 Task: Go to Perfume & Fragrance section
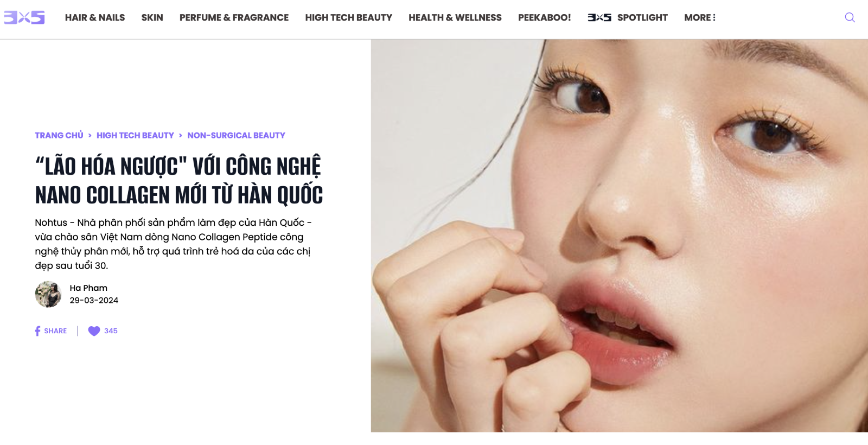234,17
